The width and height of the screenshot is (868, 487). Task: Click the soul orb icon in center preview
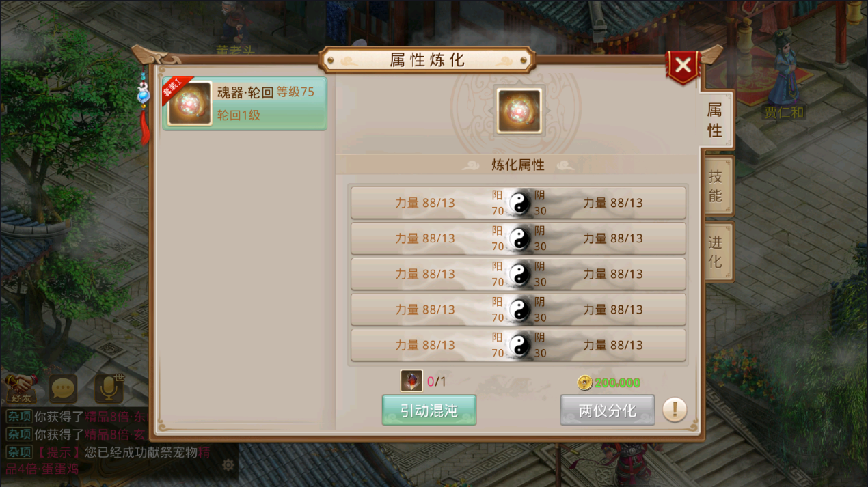[519, 110]
